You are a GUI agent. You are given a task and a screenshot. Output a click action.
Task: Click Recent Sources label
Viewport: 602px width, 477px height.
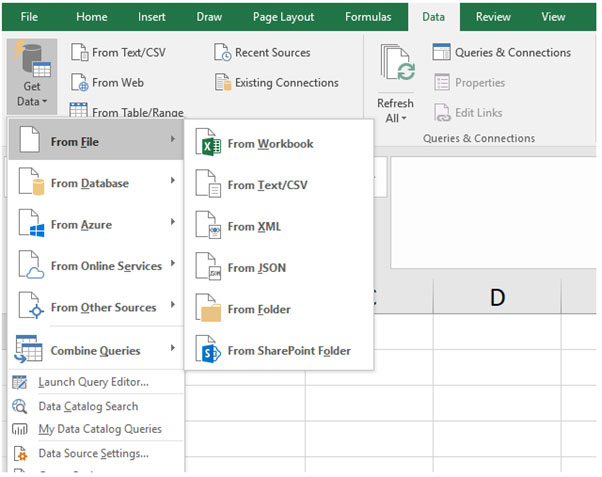[x=273, y=52]
